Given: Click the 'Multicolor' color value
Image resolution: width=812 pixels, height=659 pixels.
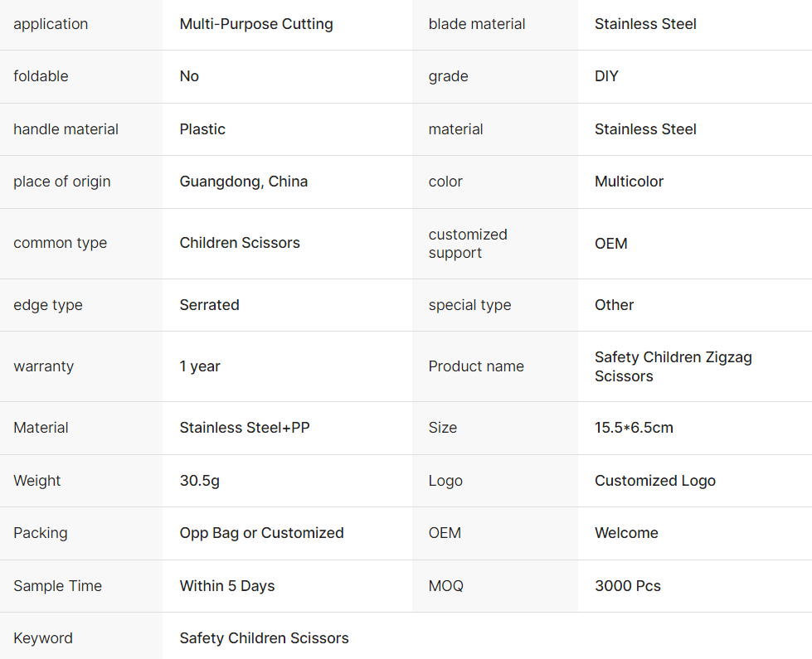Looking at the screenshot, I should click(629, 182).
